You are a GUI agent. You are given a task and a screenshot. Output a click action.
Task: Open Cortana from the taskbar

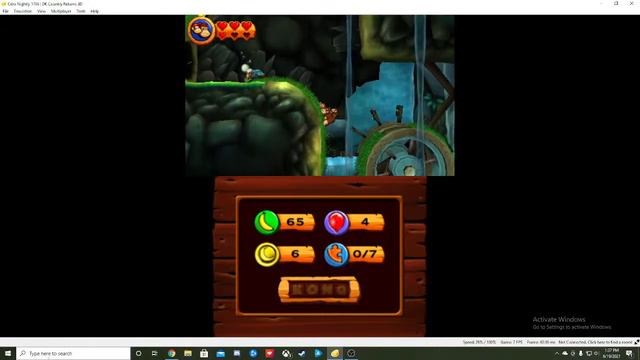point(138,353)
